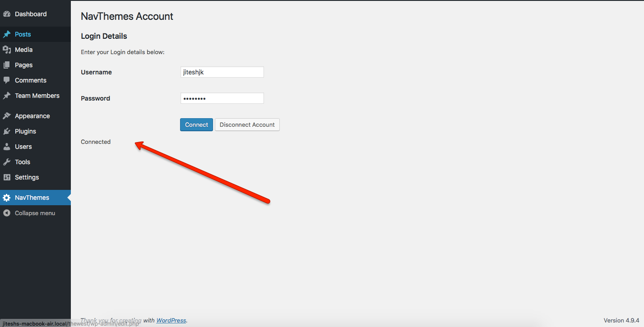Click the NavThemes gear icon
The height and width of the screenshot is (327, 644).
[7, 198]
